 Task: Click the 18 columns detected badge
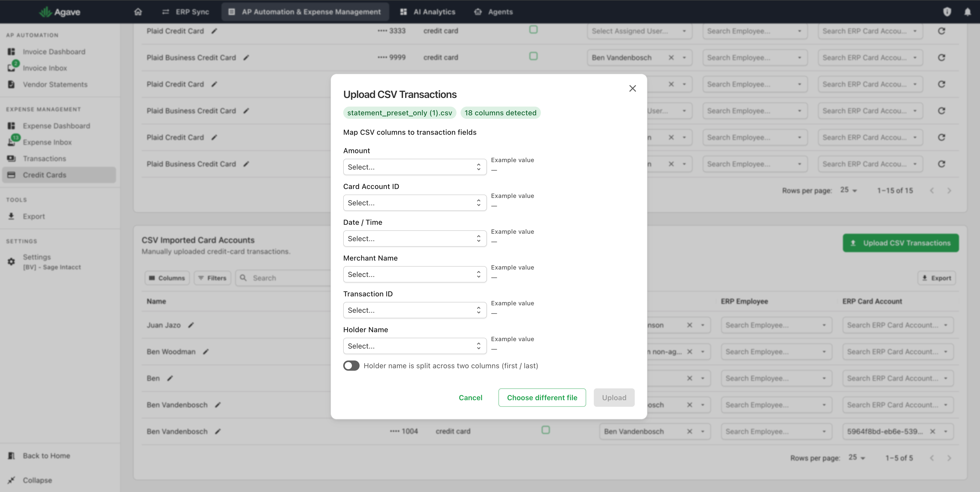click(x=500, y=113)
